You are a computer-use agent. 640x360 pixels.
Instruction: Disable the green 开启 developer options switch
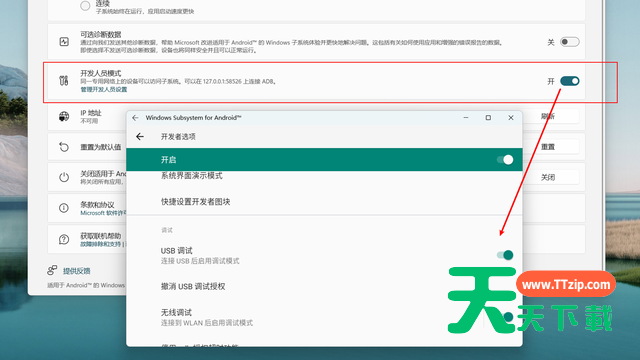tap(505, 160)
